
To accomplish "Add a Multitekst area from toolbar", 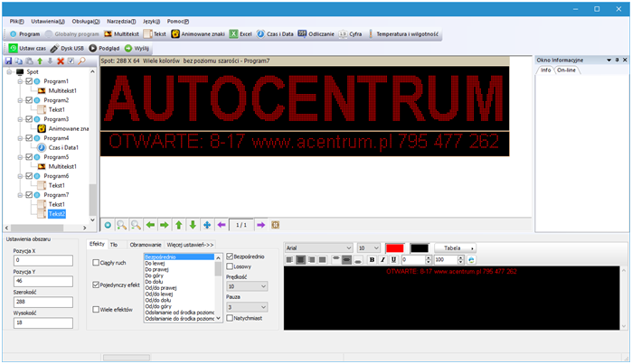I will point(121,34).
